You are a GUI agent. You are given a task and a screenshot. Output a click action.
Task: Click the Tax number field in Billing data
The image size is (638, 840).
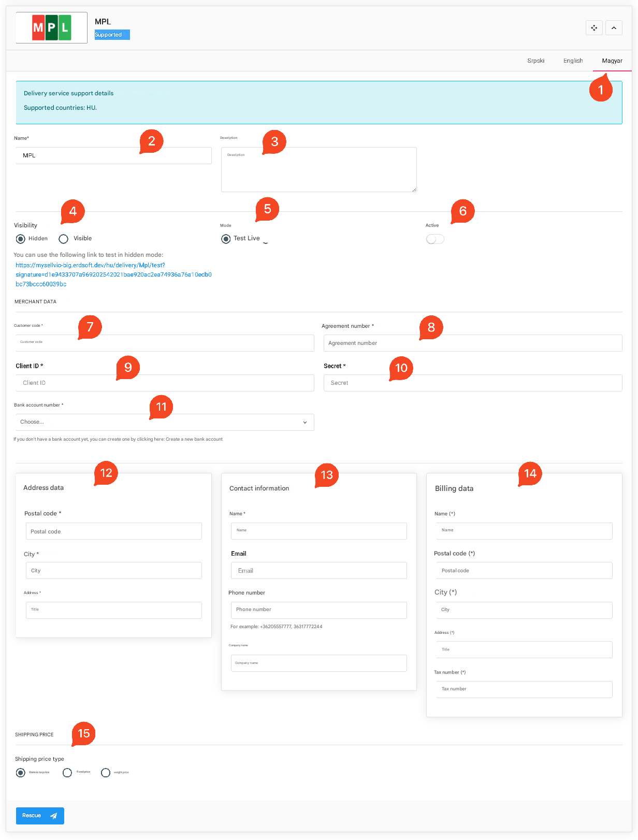click(x=524, y=689)
